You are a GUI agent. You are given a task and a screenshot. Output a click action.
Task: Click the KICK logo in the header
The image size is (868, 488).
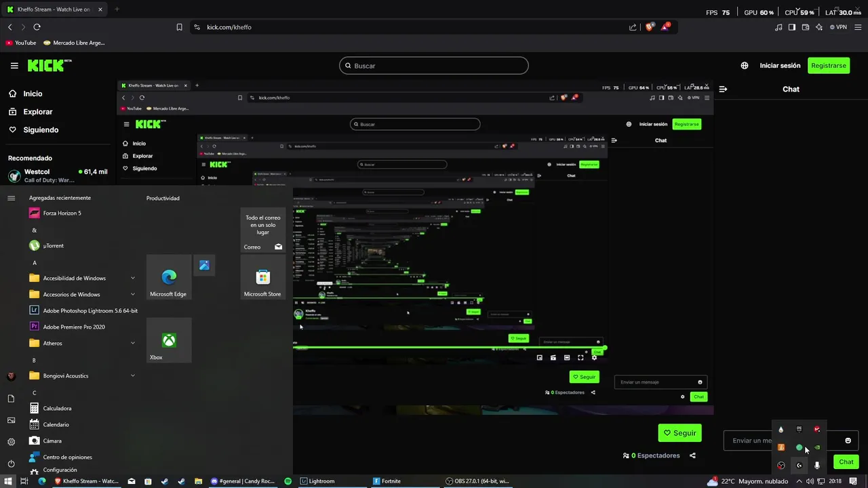[x=49, y=65]
